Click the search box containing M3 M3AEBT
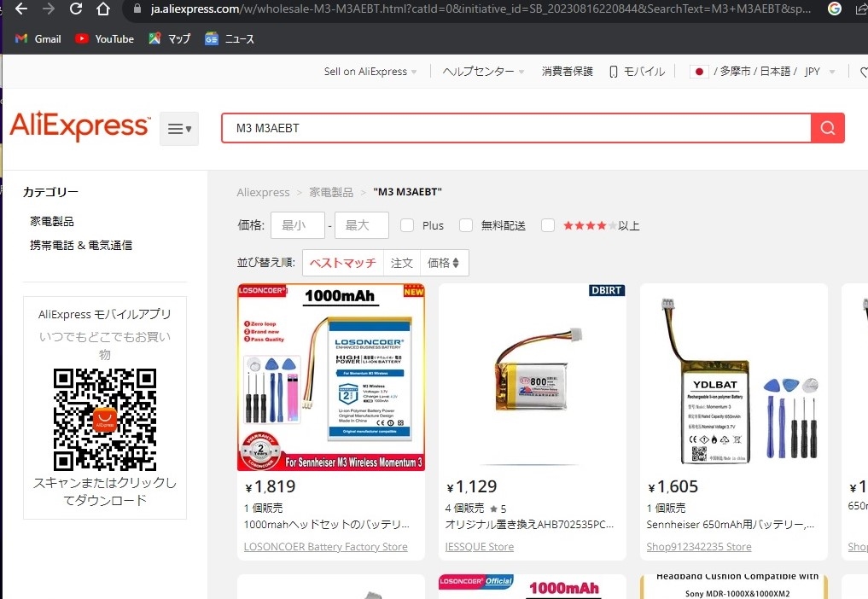 516,128
